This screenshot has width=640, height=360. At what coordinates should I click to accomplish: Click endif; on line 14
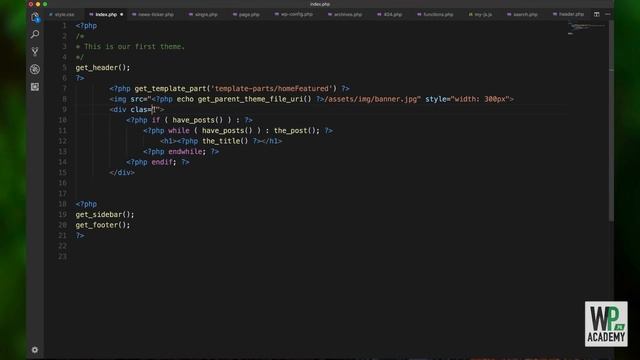click(164, 162)
